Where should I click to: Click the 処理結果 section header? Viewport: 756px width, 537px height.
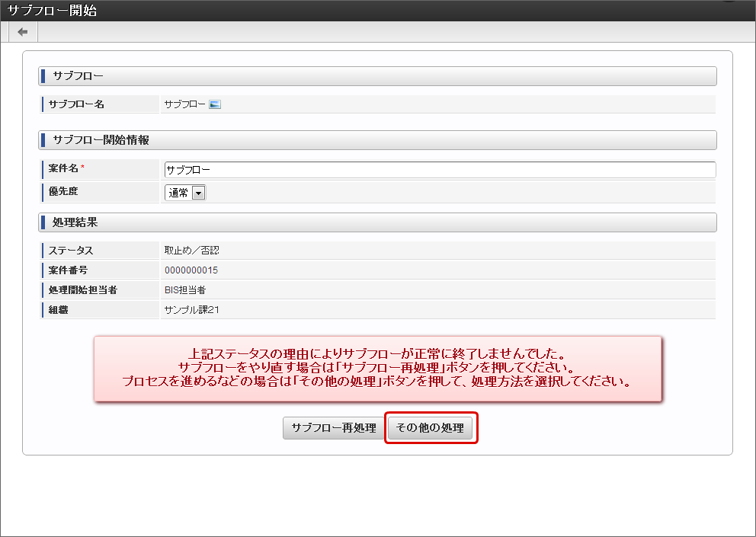coord(377,222)
